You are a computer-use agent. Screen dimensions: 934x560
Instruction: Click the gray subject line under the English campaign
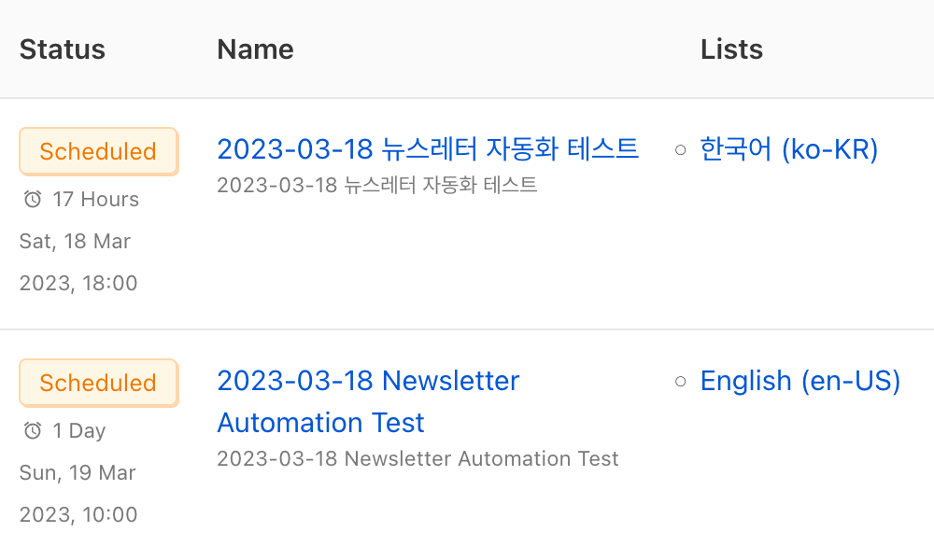click(417, 459)
